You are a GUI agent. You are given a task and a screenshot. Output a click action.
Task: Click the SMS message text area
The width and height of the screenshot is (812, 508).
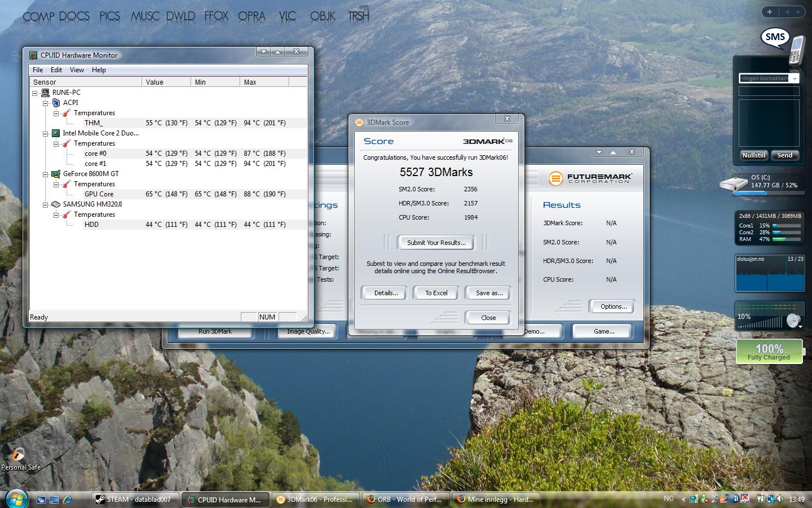(x=769, y=122)
